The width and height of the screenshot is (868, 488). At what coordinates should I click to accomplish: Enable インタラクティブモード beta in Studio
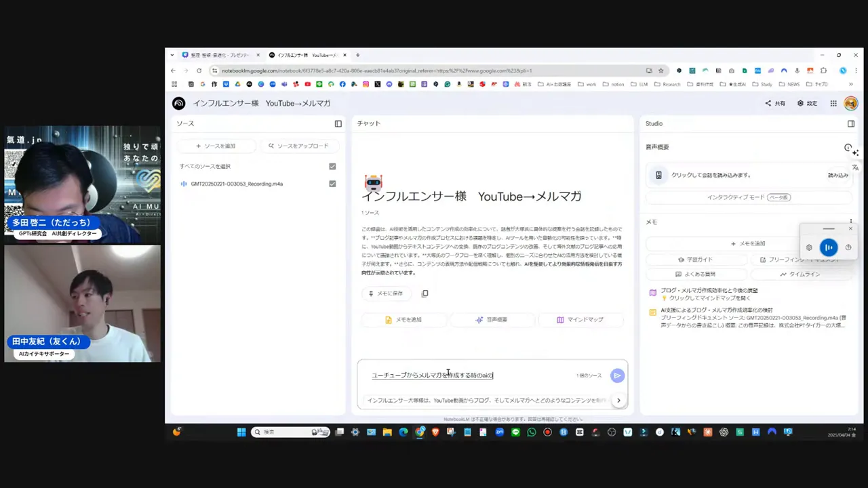749,197
